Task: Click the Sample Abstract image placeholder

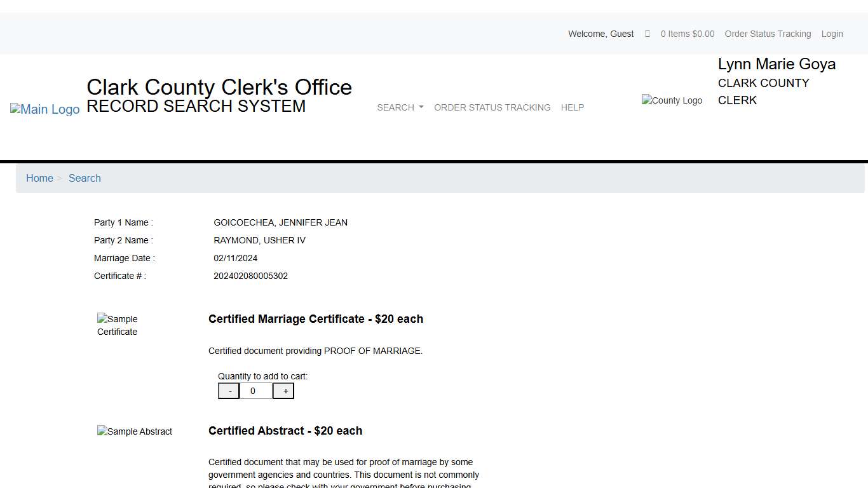Action: (x=134, y=431)
